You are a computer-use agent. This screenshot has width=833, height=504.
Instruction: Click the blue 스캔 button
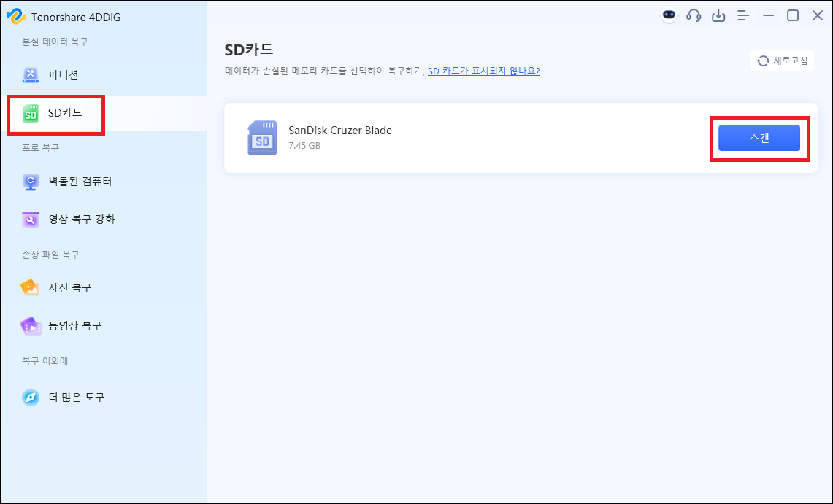(759, 138)
